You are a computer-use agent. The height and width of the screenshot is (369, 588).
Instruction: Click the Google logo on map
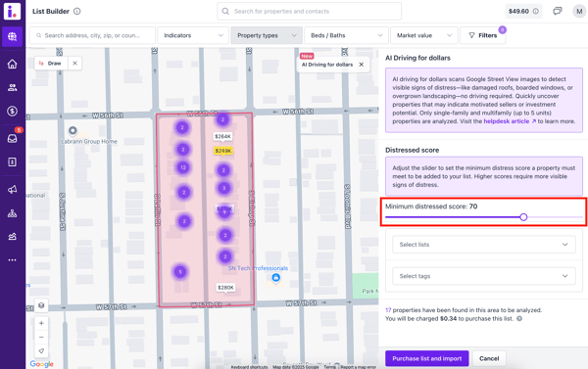(41, 364)
